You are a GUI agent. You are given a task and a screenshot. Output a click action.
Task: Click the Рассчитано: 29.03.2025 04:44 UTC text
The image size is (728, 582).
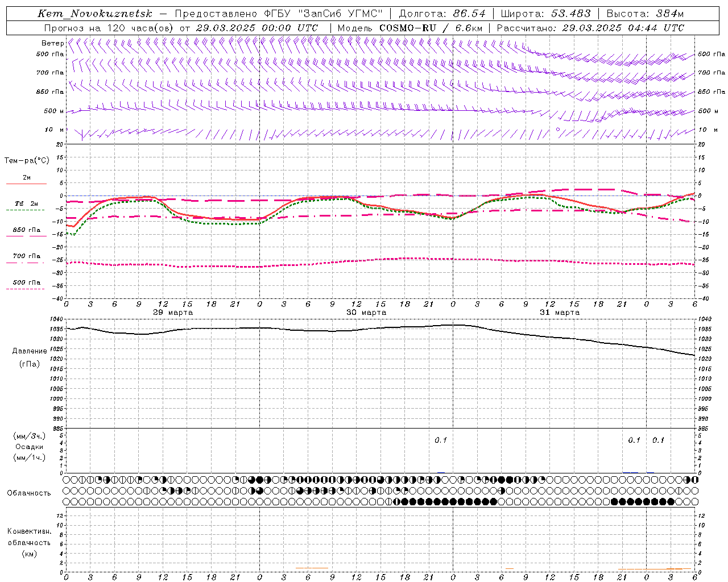tap(590, 28)
